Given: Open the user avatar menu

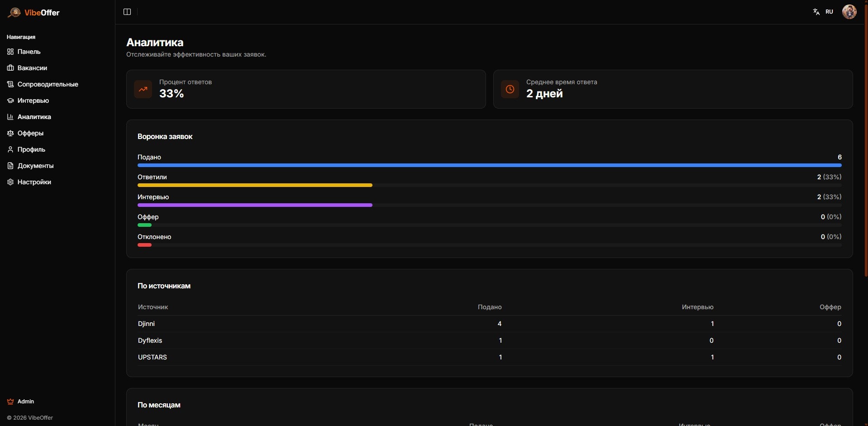Looking at the screenshot, I should click(x=849, y=12).
